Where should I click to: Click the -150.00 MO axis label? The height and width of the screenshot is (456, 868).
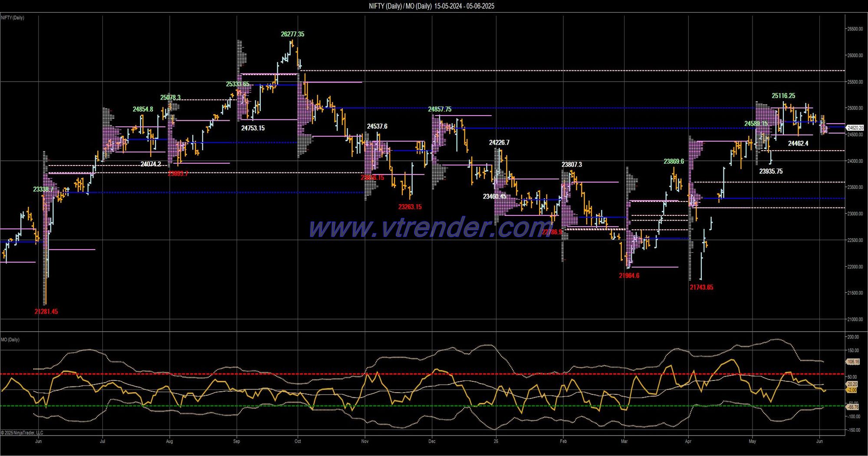pyautogui.click(x=853, y=430)
